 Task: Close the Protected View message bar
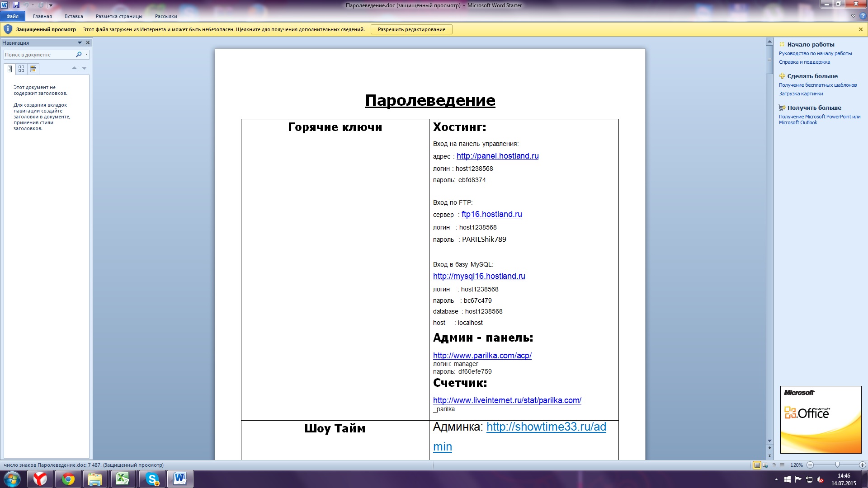click(x=860, y=29)
